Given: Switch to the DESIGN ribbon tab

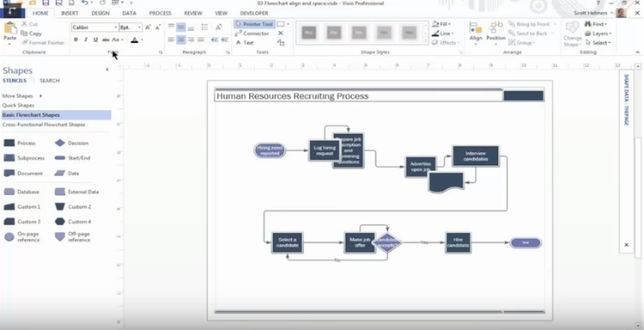Looking at the screenshot, I should [x=100, y=13].
